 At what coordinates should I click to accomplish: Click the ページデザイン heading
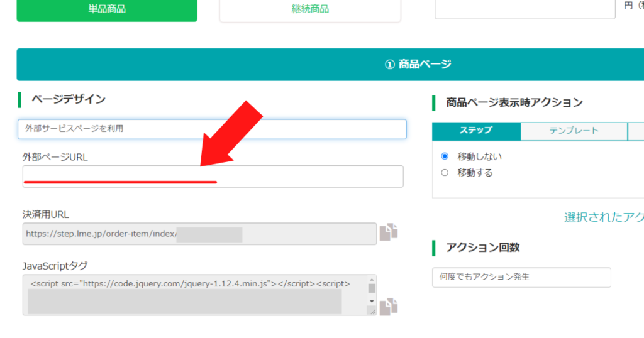click(69, 99)
